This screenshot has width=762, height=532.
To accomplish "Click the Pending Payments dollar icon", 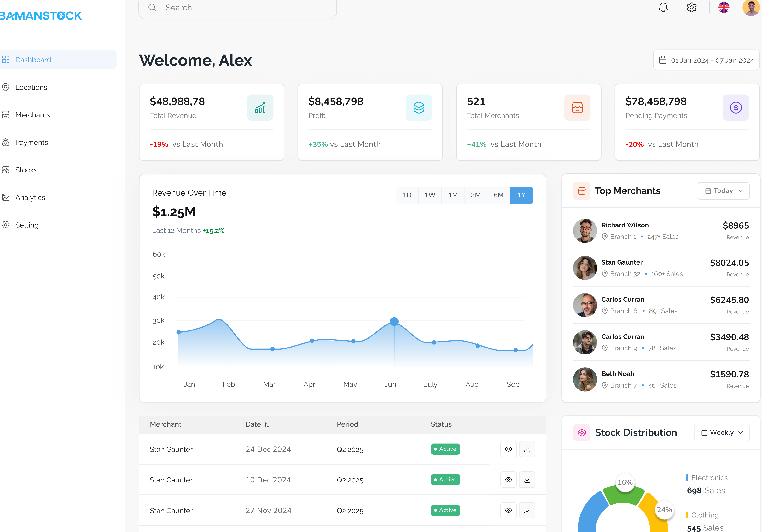I will pos(736,108).
